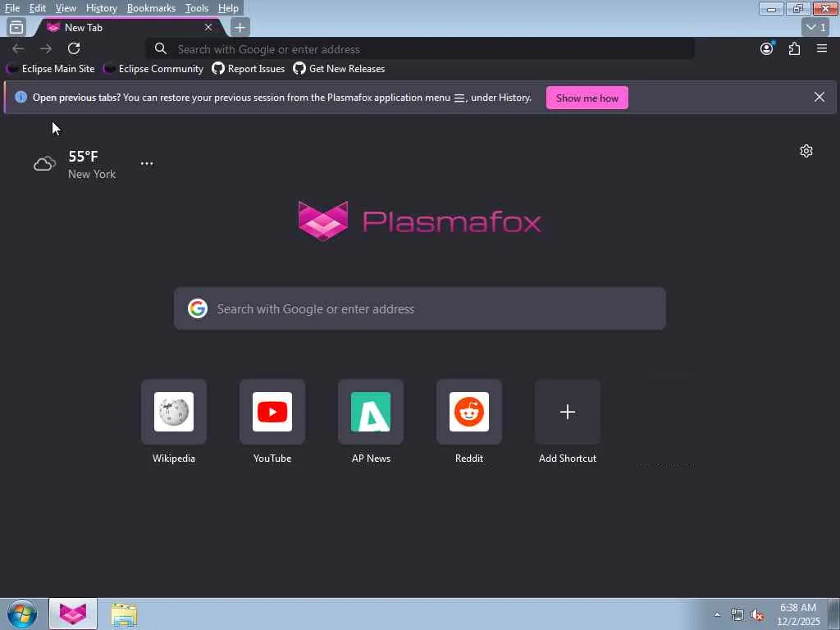
Task: Click the Google logo in search box
Action: click(198, 308)
